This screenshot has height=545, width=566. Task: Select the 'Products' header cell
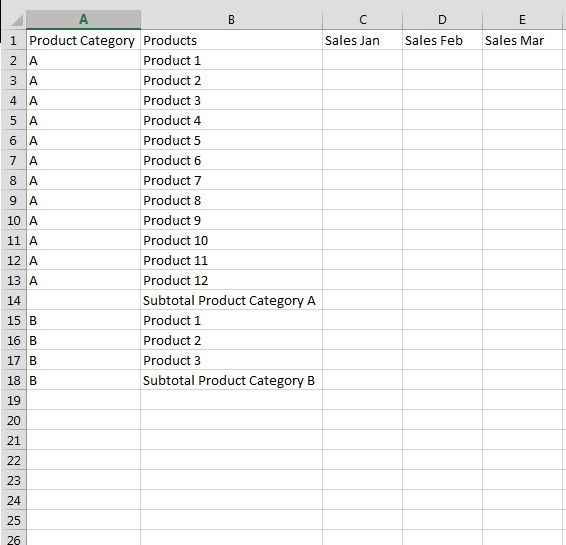click(231, 40)
